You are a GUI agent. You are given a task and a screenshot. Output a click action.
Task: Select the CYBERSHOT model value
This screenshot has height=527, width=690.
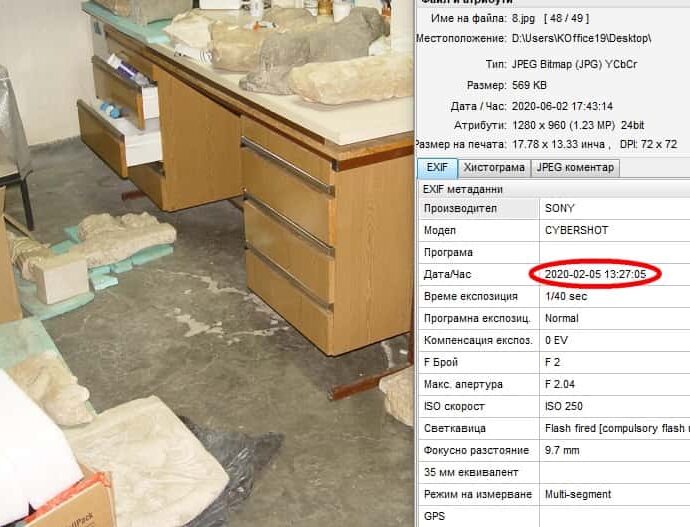[x=576, y=231]
